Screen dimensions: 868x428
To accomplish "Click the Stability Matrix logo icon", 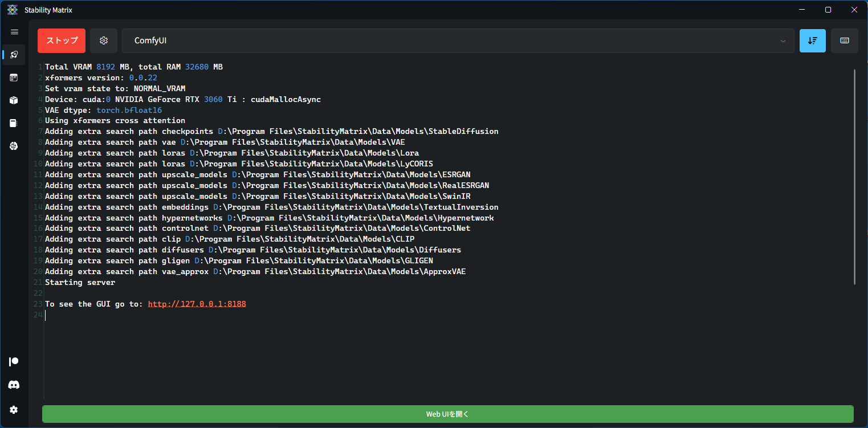I will click(13, 10).
